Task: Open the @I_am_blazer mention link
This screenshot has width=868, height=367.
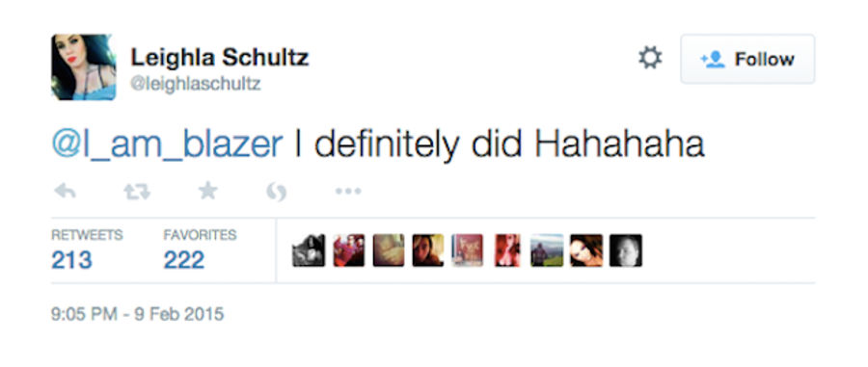Action: pyautogui.click(x=167, y=144)
